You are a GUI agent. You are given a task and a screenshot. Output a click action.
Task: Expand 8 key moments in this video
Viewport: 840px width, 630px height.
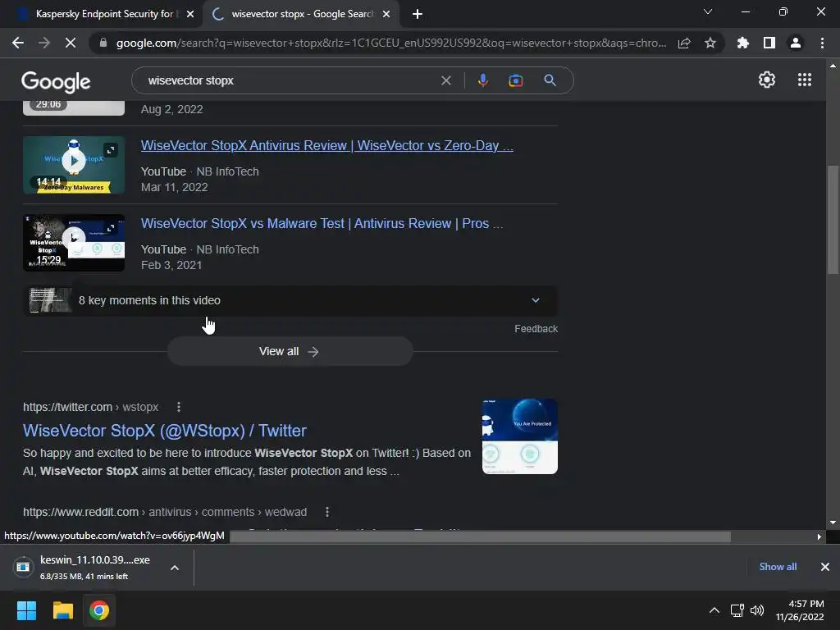pos(290,300)
